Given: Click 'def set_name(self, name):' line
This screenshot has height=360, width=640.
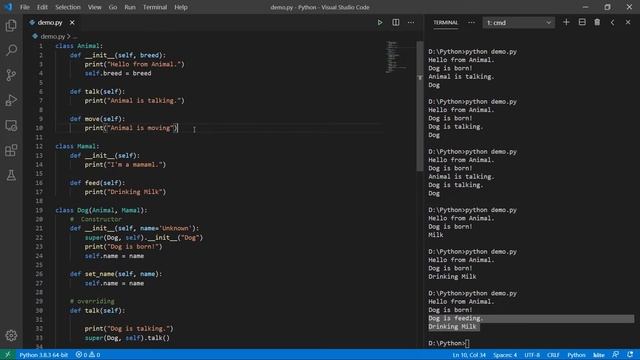Looking at the screenshot, I should (116, 274).
